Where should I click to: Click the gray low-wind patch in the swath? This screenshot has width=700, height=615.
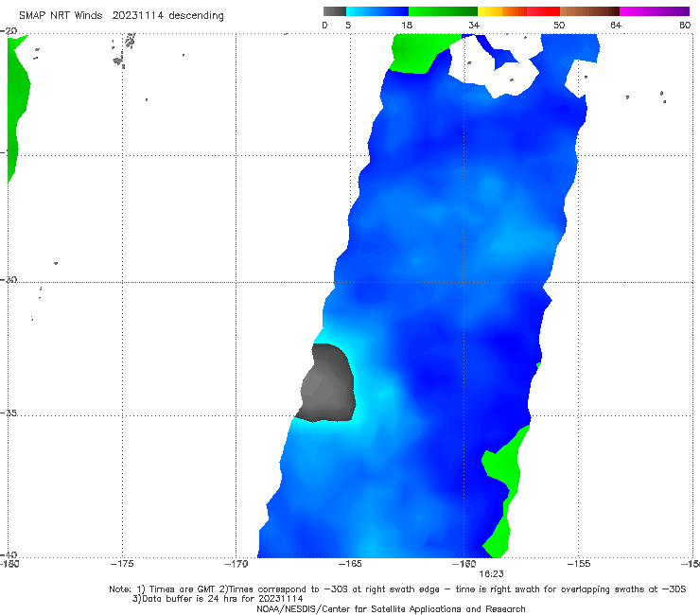[328, 385]
